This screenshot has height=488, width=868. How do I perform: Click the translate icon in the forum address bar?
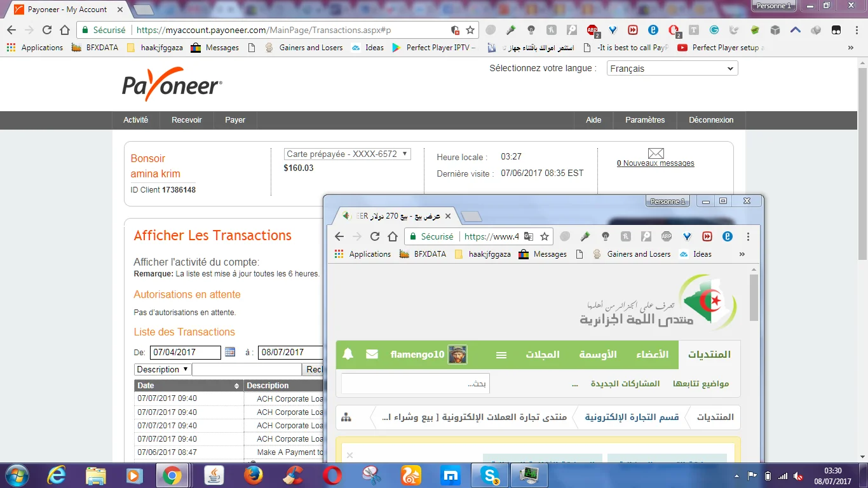529,236
